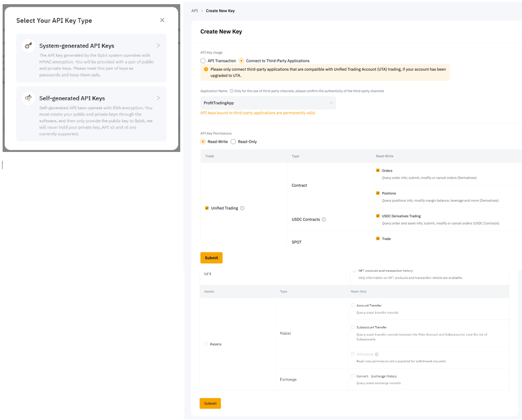Select the API Transaction radio button
This screenshot has width=522, height=420.
coord(203,61)
